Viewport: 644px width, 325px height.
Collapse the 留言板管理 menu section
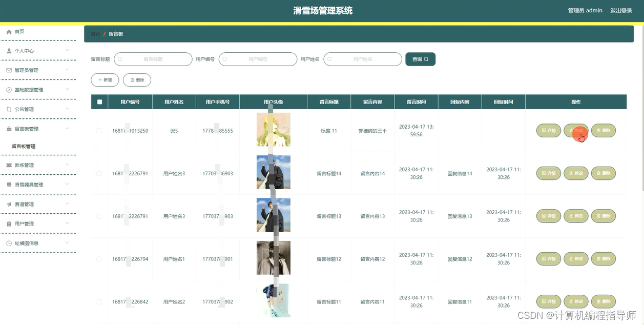coord(38,129)
